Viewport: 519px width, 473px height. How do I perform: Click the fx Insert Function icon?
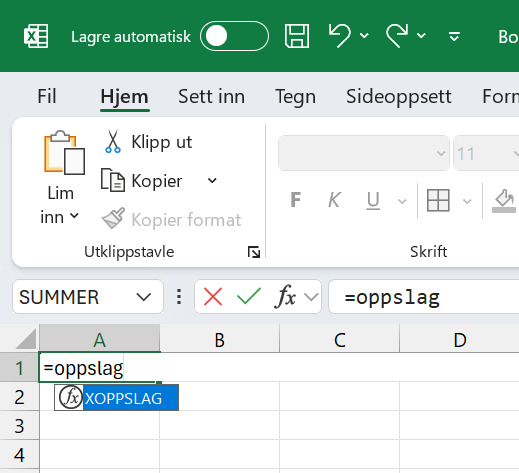(286, 296)
